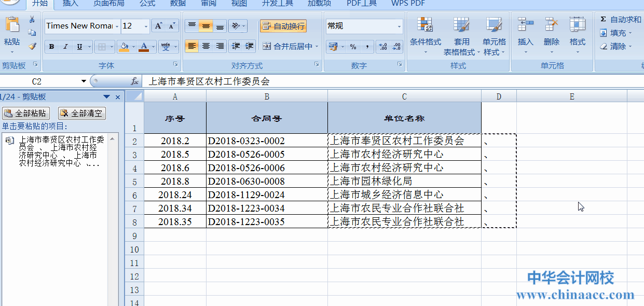Apply percent style

353,47
